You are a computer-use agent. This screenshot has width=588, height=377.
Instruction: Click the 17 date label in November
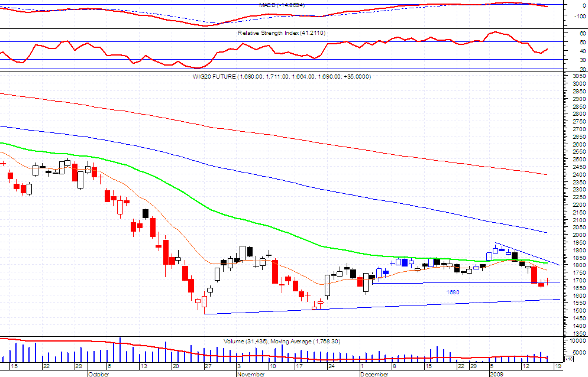point(299,366)
